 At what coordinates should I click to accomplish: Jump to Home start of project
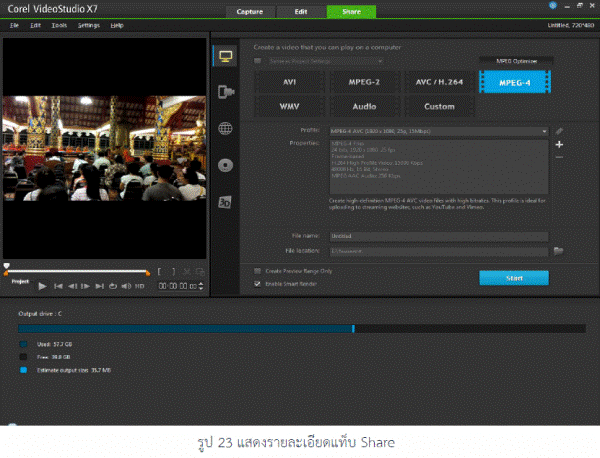[x=58, y=286]
